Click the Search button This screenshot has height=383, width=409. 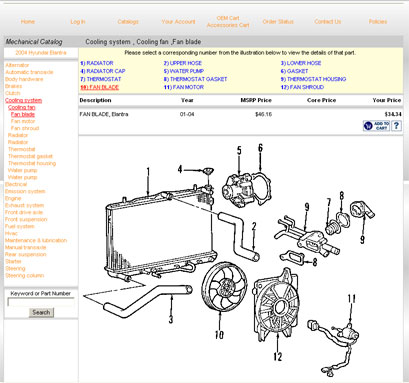(x=41, y=312)
